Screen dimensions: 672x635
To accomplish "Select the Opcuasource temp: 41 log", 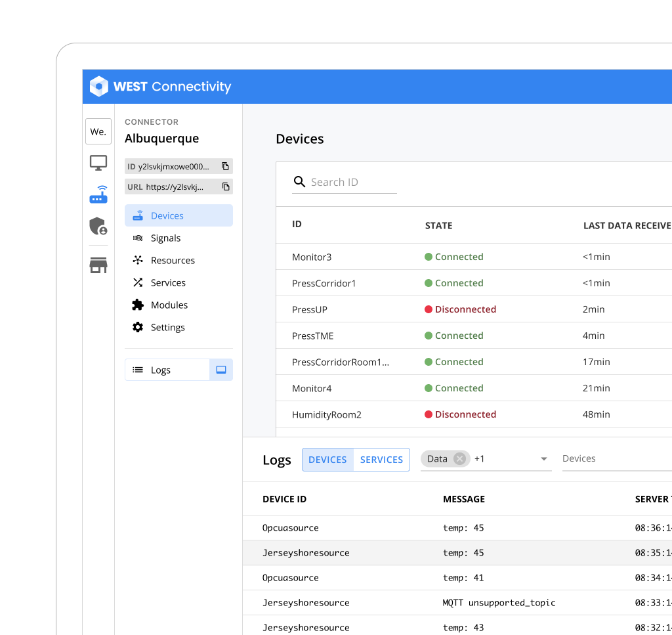I will point(457,578).
